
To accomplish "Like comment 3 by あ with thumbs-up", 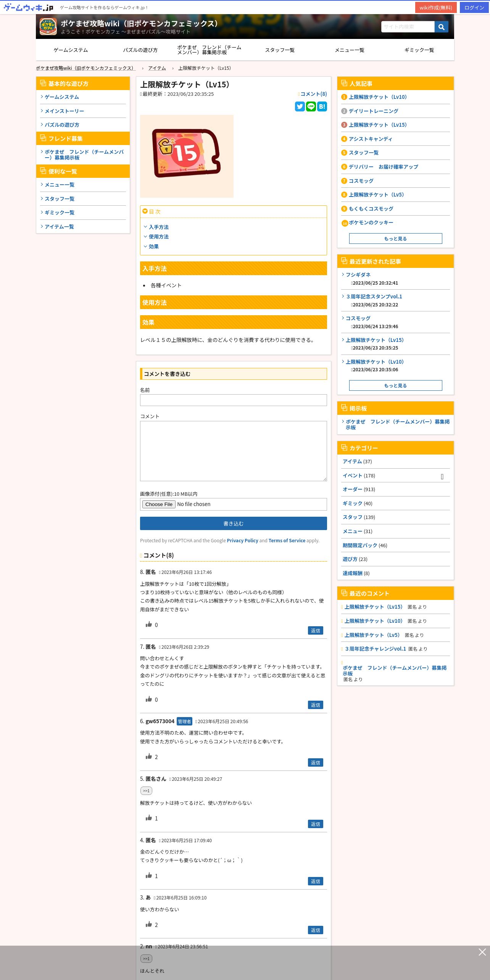I will click(x=149, y=924).
